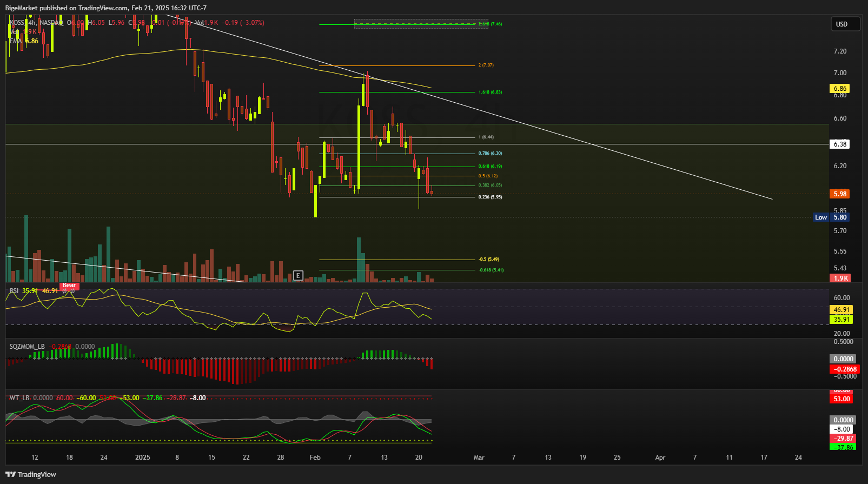This screenshot has width=868, height=484.
Task: Select the 1.618 (6.83) Fibonacci level label
Action: coord(490,92)
